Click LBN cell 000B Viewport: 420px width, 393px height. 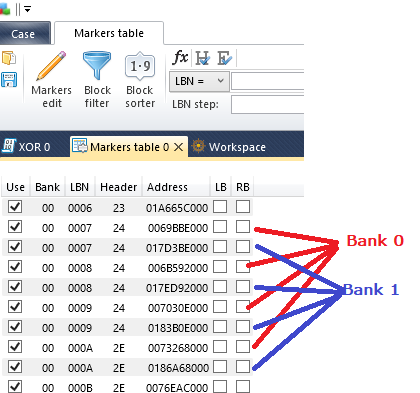80,388
